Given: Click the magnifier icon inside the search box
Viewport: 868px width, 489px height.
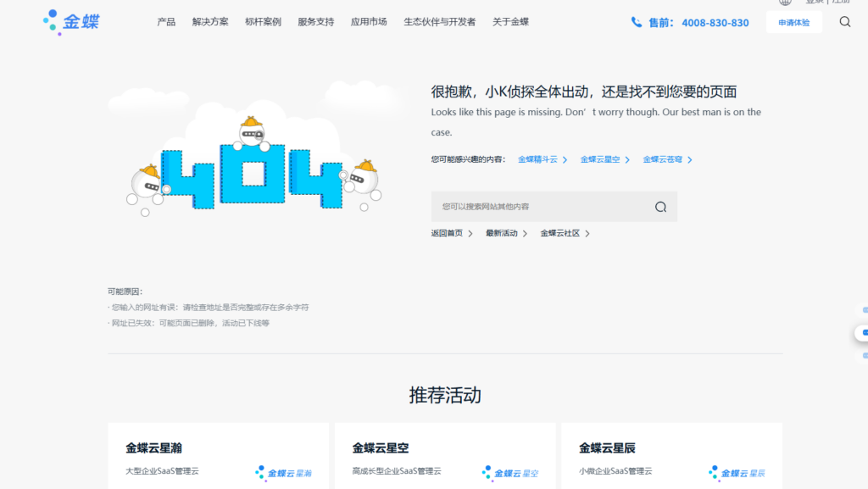Looking at the screenshot, I should tap(659, 206).
